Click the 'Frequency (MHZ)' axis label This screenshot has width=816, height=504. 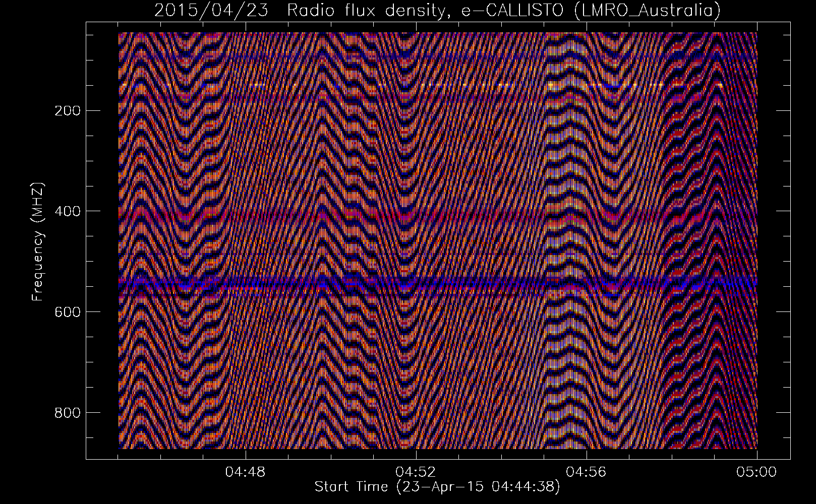pos(38,242)
